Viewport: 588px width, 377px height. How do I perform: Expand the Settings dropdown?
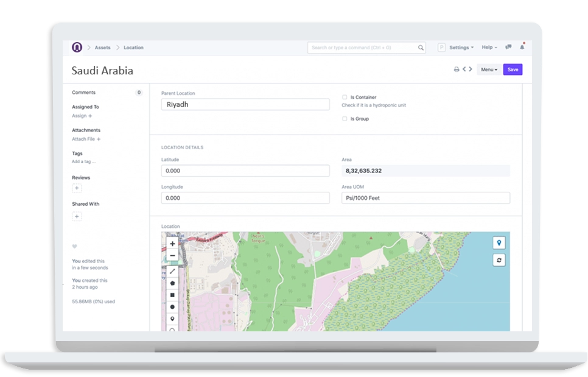click(461, 48)
